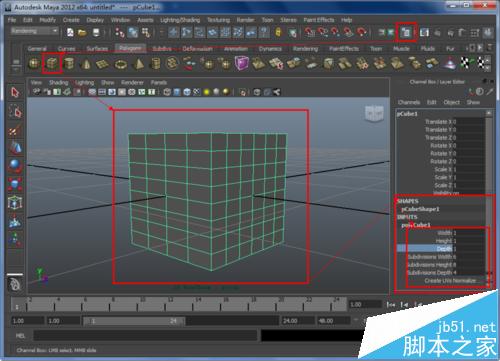Open the Create menu
Image resolution: width=500 pixels, height=361 pixels.
pos(71,20)
